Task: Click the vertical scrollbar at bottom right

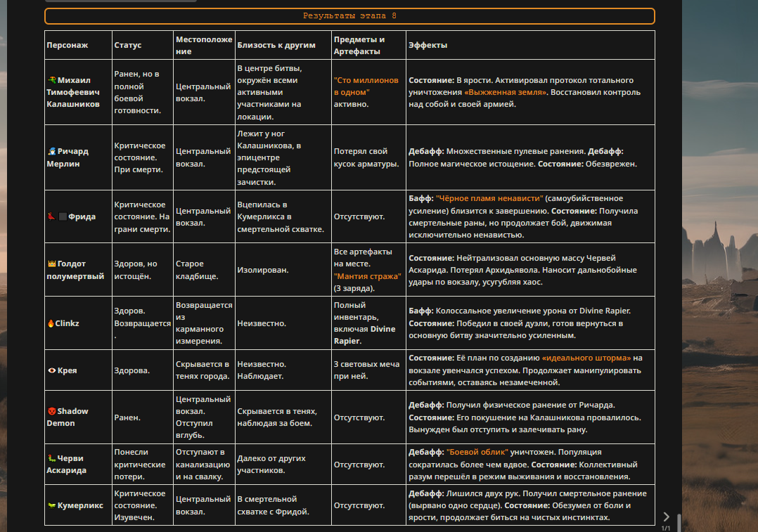Action: click(x=679, y=523)
